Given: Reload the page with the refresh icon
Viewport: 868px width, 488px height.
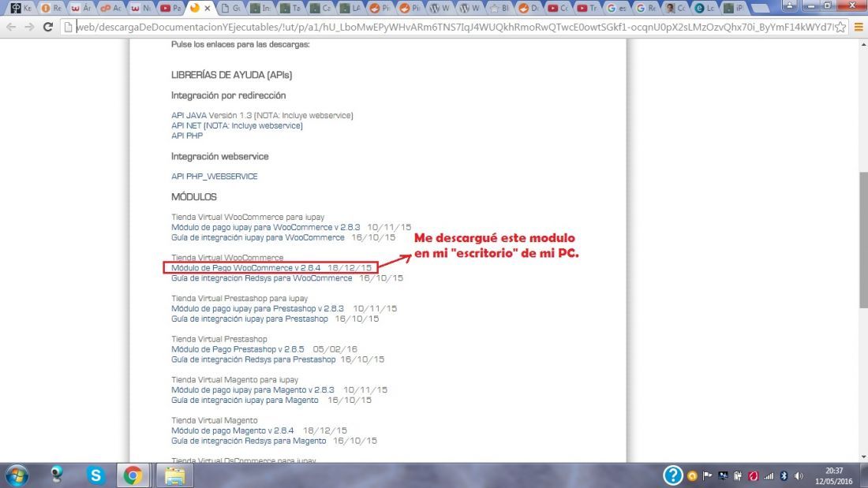Looking at the screenshot, I should 47,27.
